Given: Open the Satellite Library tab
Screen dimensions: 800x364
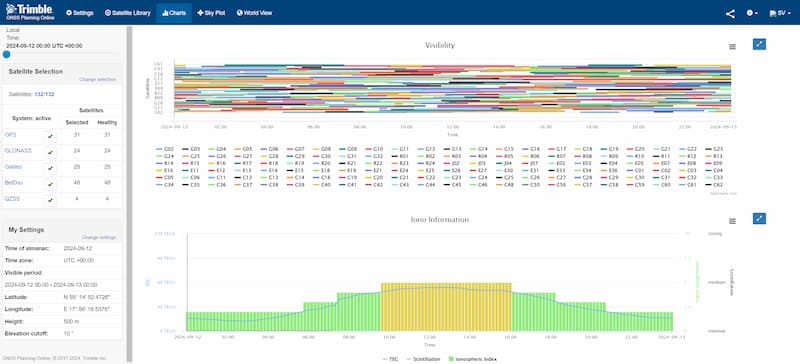Looking at the screenshot, I should pos(128,13).
